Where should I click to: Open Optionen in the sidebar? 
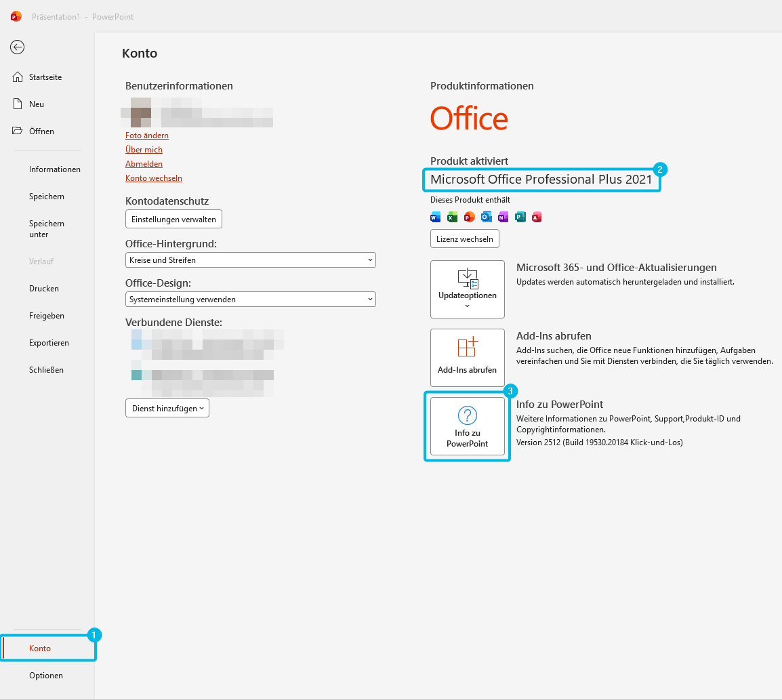coord(47,676)
